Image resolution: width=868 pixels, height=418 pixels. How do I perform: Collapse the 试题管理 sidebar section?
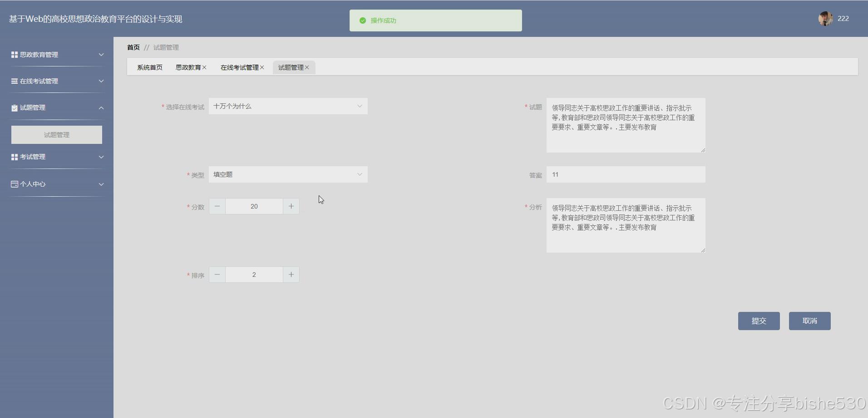[102, 108]
